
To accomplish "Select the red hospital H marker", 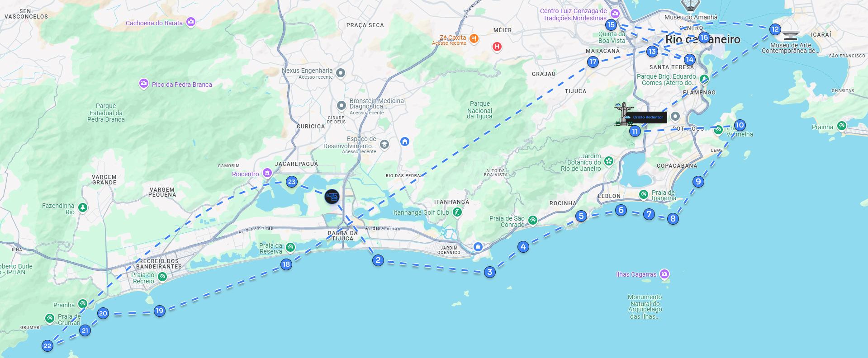I will (x=497, y=47).
